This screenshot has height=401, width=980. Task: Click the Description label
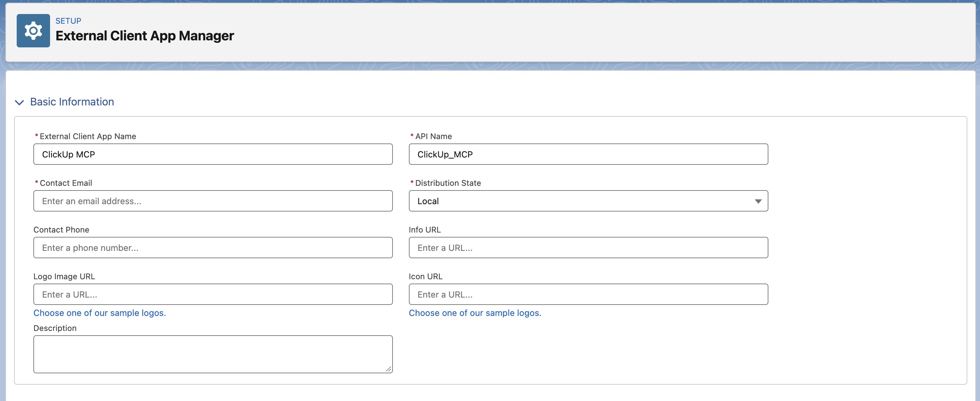[x=55, y=328]
